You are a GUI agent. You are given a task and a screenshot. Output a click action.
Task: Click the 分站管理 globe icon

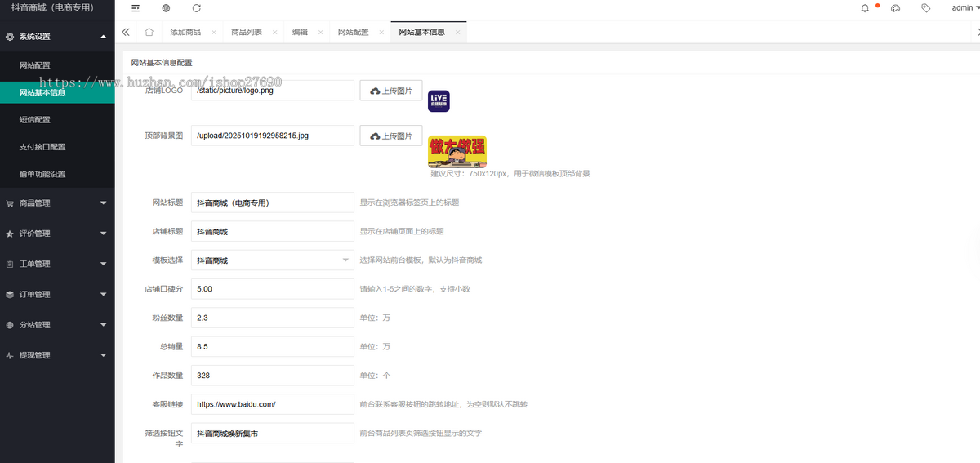(10, 325)
